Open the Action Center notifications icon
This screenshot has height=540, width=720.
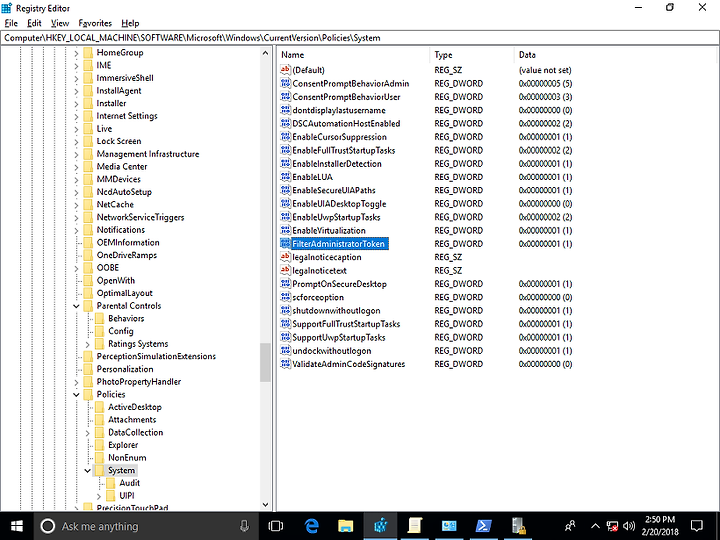(697, 526)
